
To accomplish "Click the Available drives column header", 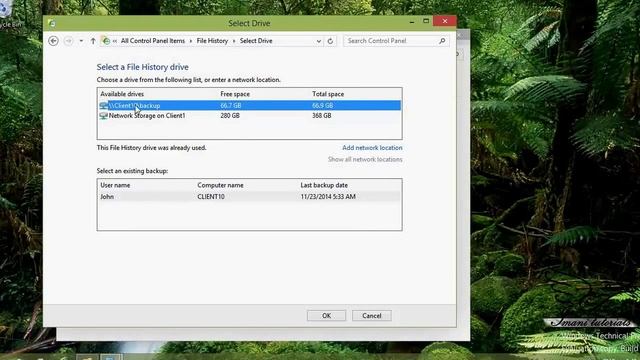I will (x=122, y=94).
